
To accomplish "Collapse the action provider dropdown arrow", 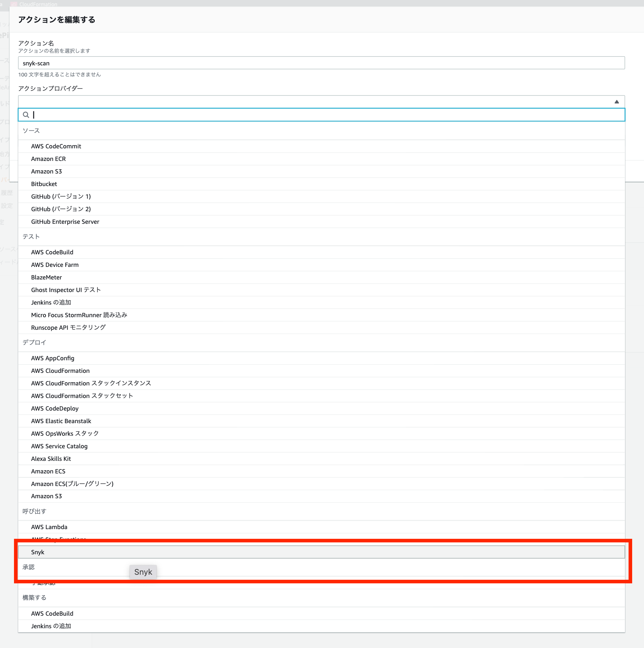I will [617, 102].
